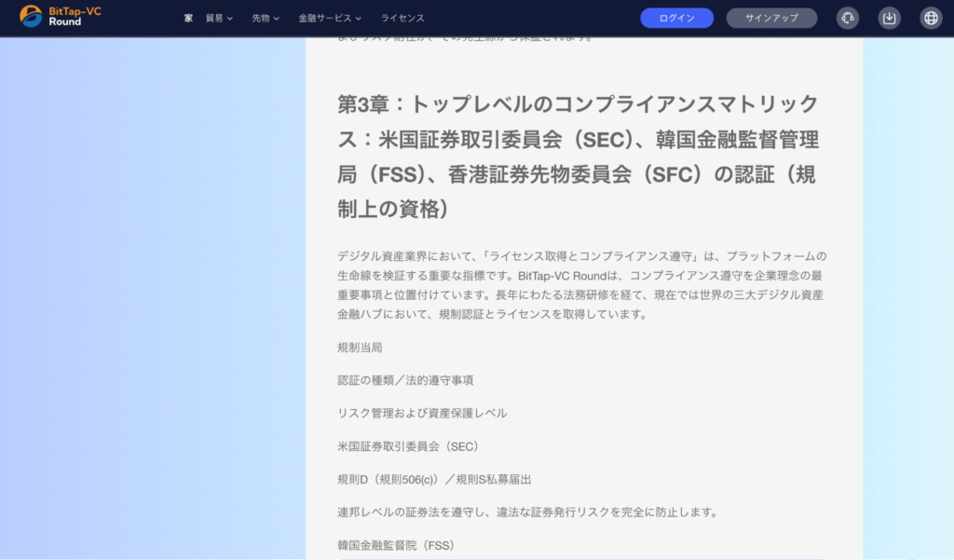Click the download app icon

coord(889,19)
